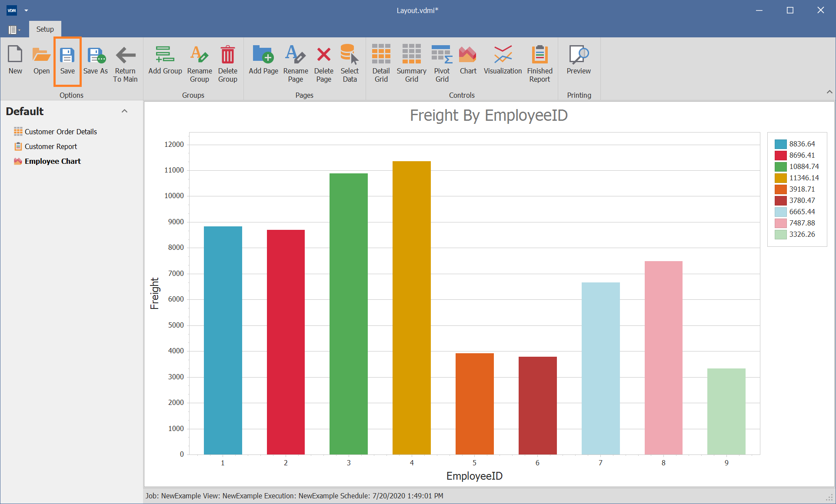Switch to the Setup tab
The image size is (836, 504).
tap(45, 29)
